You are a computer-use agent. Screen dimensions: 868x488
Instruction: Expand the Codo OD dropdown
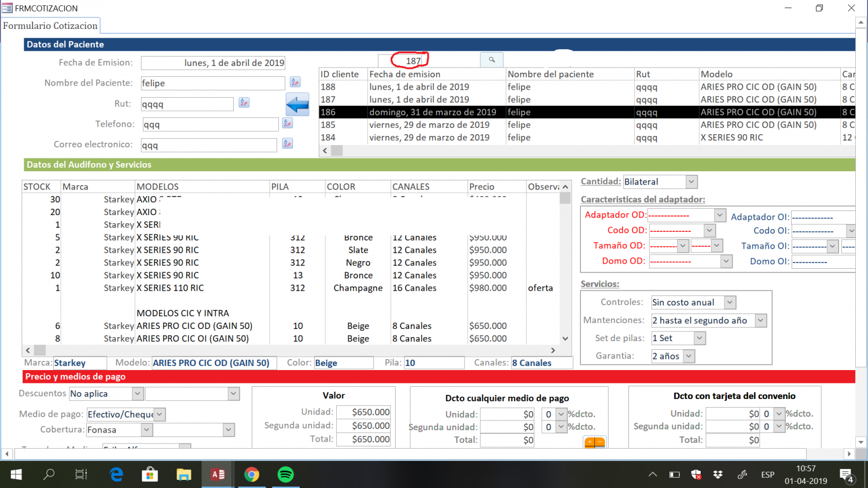[710, 230]
